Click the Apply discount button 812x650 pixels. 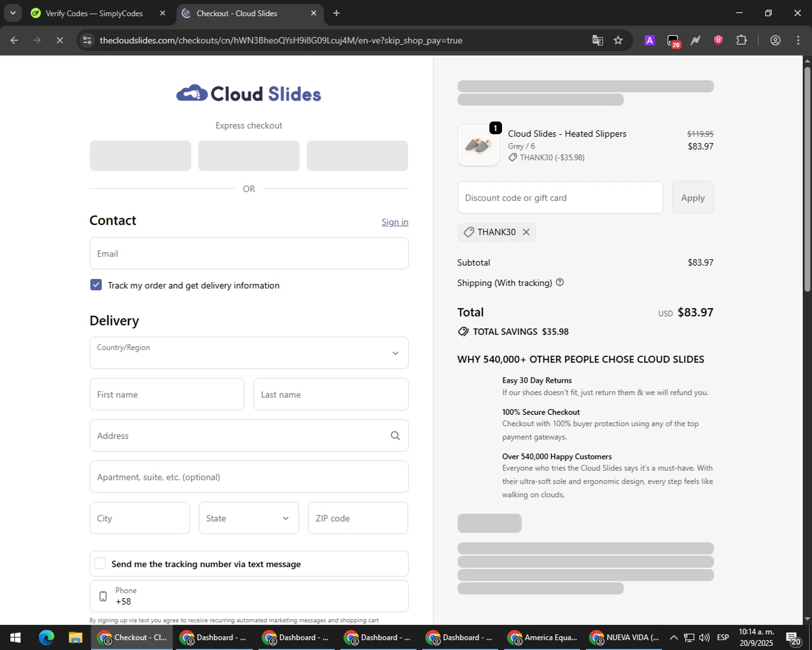pos(692,198)
